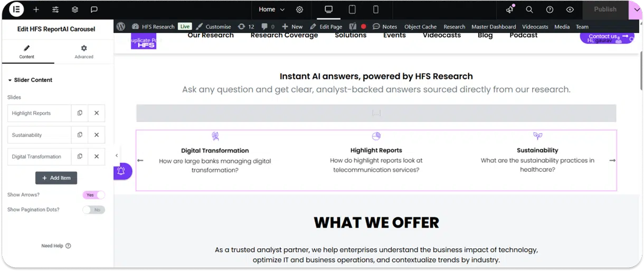Remove the Sustainability slide
The width and height of the screenshot is (644, 271).
97,135
